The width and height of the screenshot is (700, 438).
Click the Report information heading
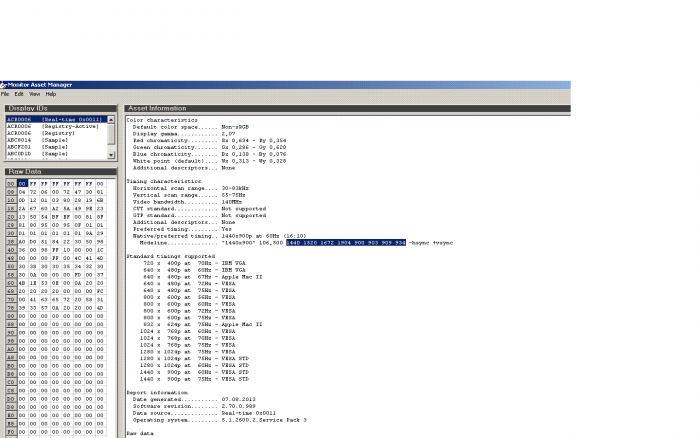click(157, 392)
